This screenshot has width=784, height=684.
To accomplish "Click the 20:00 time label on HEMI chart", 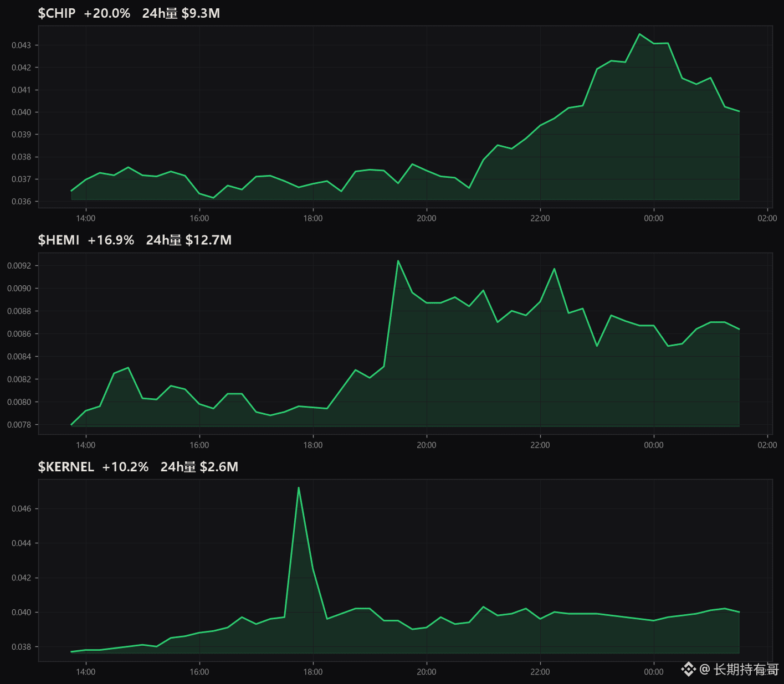I will click(427, 445).
